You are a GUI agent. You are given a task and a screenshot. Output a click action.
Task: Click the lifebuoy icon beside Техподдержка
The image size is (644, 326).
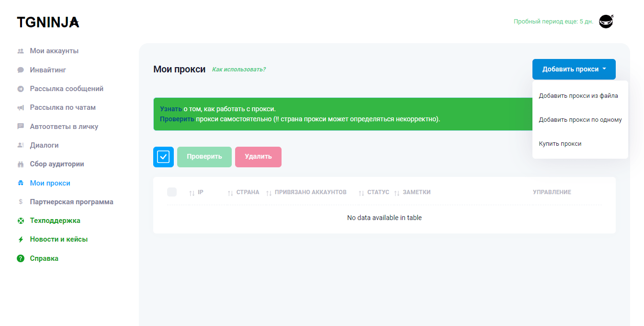21,221
